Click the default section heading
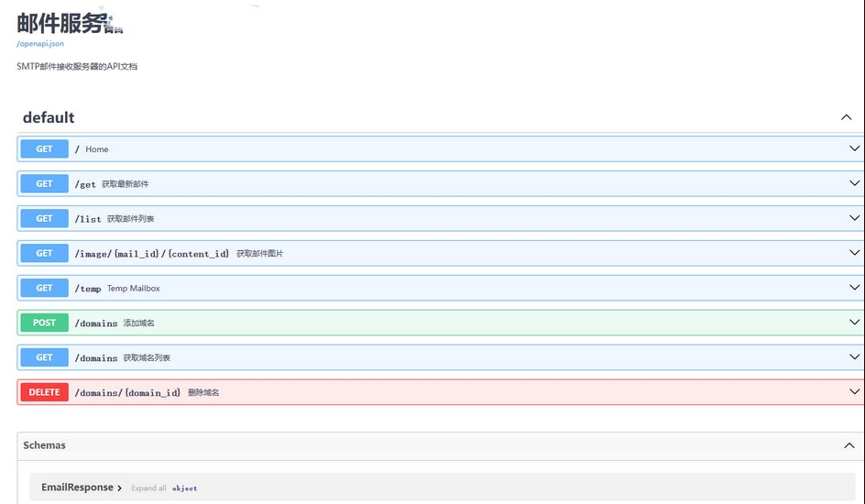865x504 pixels. point(49,117)
